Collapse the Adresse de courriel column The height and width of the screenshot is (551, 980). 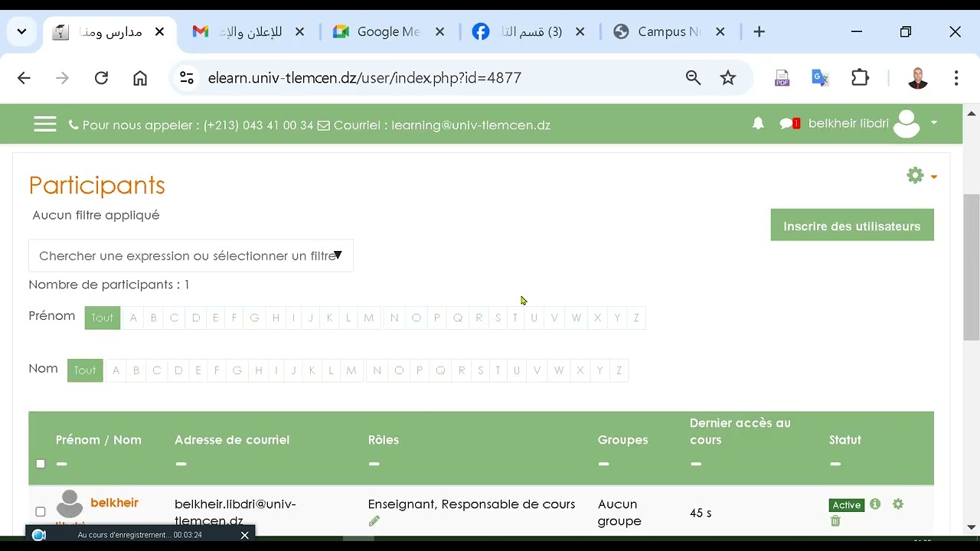pos(181,463)
